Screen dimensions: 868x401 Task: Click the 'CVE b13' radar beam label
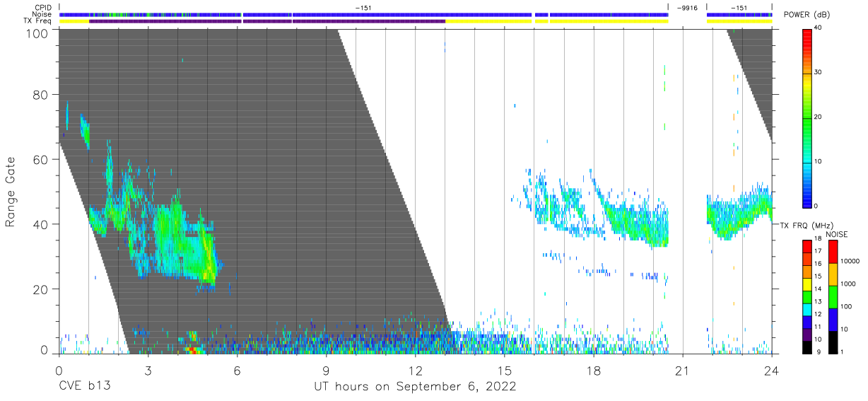click(84, 387)
